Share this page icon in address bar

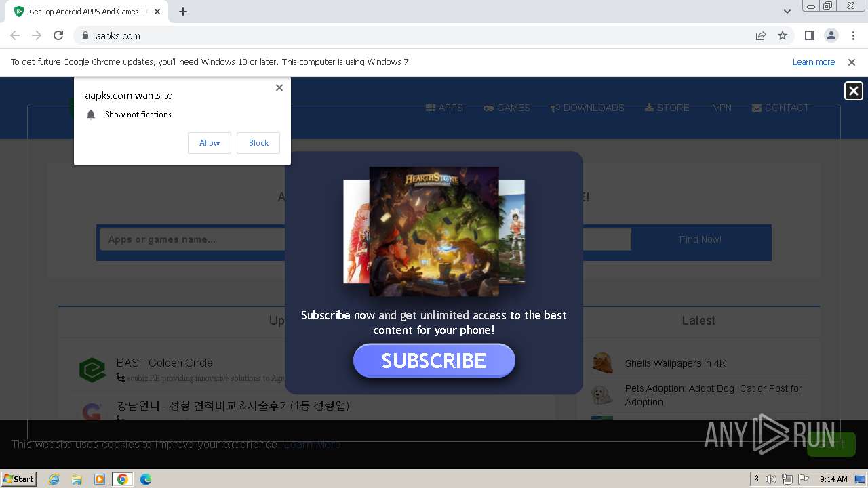tap(761, 35)
